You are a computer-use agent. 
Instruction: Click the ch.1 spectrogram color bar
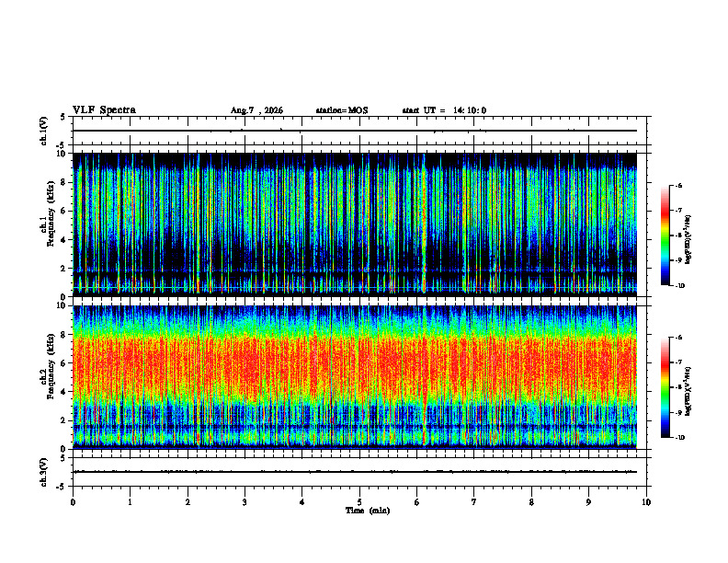pyautogui.click(x=665, y=236)
